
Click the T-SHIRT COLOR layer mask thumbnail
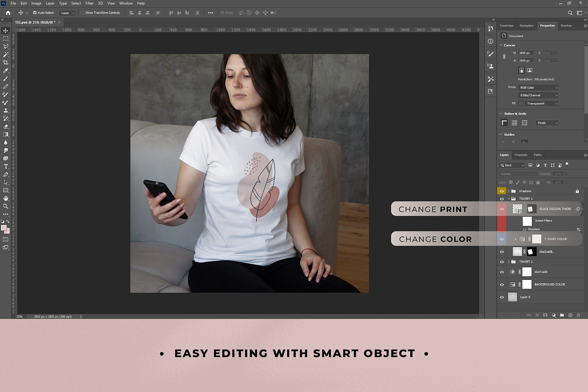pyautogui.click(x=537, y=239)
